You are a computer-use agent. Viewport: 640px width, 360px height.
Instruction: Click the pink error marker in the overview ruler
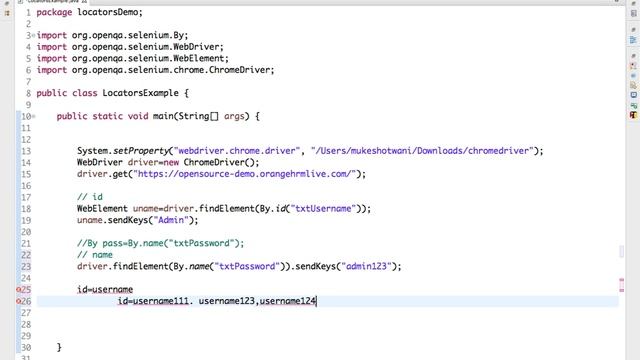point(622,284)
